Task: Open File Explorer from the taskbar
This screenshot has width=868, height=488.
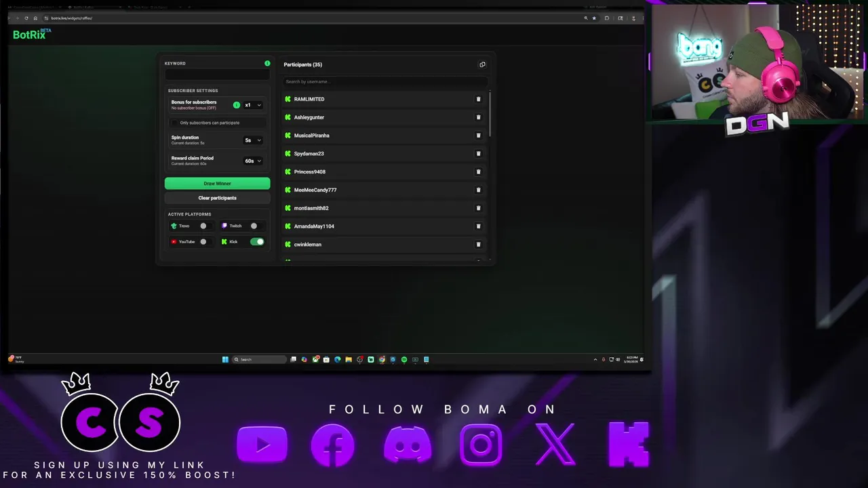Action: [x=349, y=359]
